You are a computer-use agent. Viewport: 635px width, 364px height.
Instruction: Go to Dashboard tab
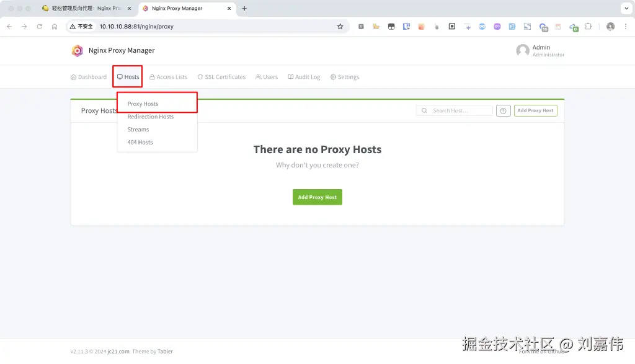coord(89,77)
